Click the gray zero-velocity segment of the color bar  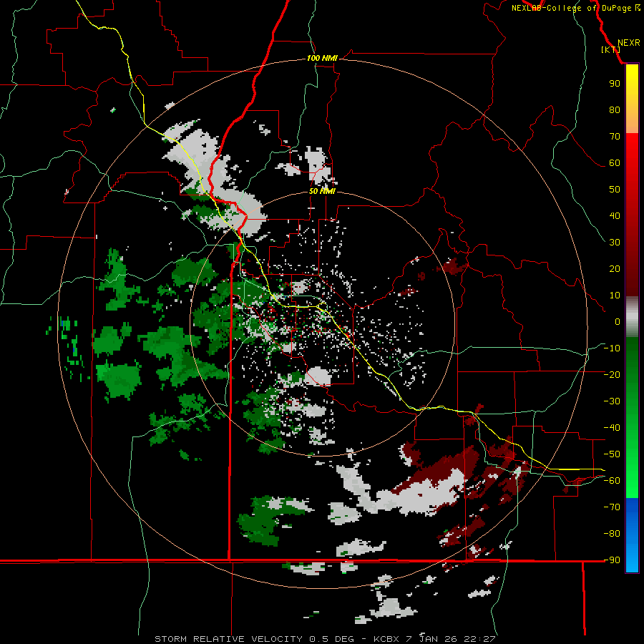[632, 317]
